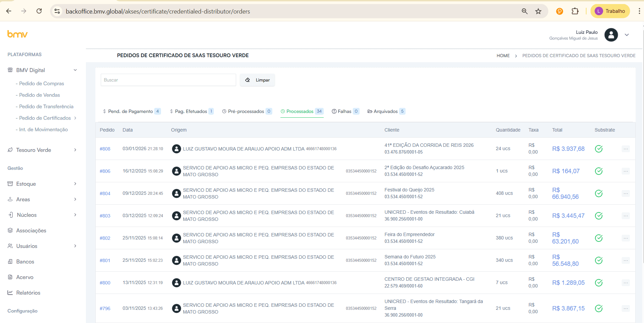Reload the current page

(x=39, y=11)
